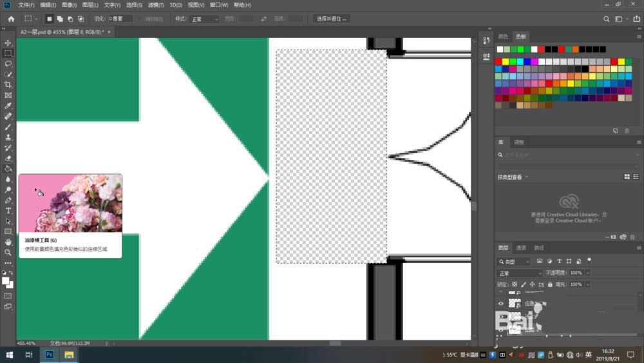The image size is (644, 363).
Task: Expand the 不透明度 opacity dropdown arrow
Action: coord(587,273)
